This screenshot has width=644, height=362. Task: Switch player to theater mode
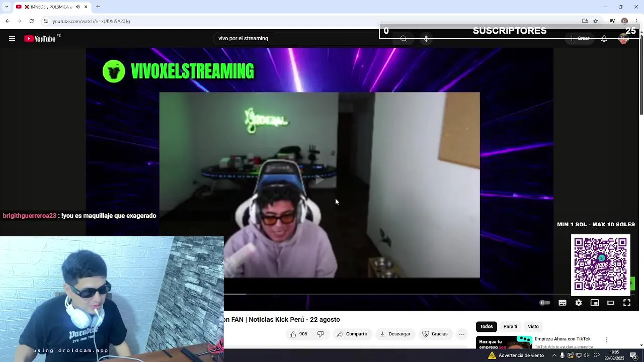coord(611,303)
